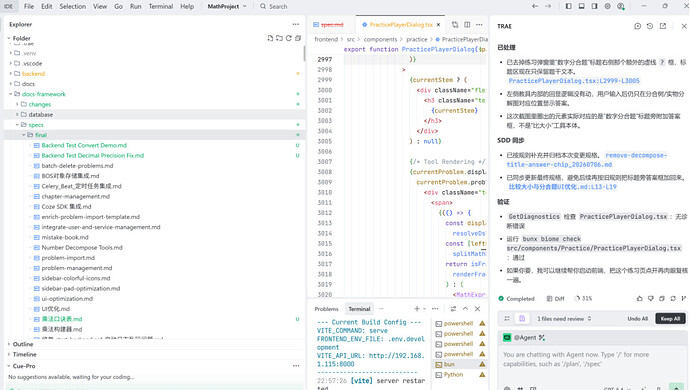Toggle the right sidebar layout icon
The height and width of the screenshot is (390, 690).
coord(595,6)
